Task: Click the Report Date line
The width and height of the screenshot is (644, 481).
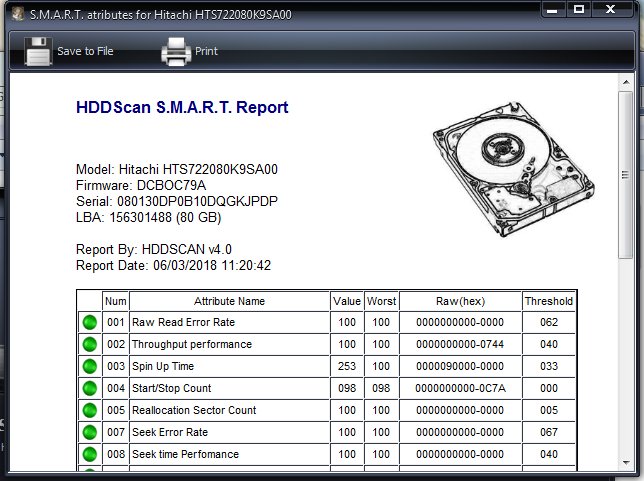Action: pyautogui.click(x=173, y=265)
